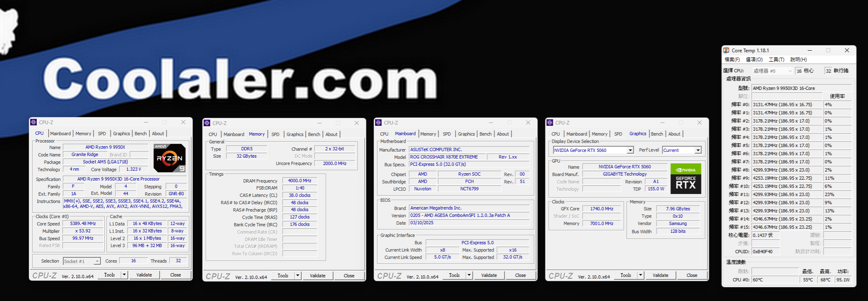
Task: Click the CPU-Z app icon in the first window title bar
Action: (34, 122)
